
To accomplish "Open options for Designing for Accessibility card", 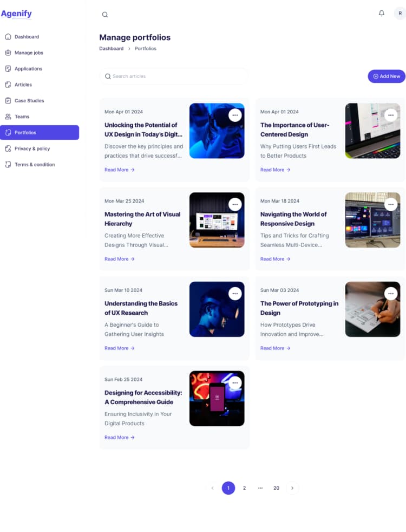I will [x=235, y=383].
